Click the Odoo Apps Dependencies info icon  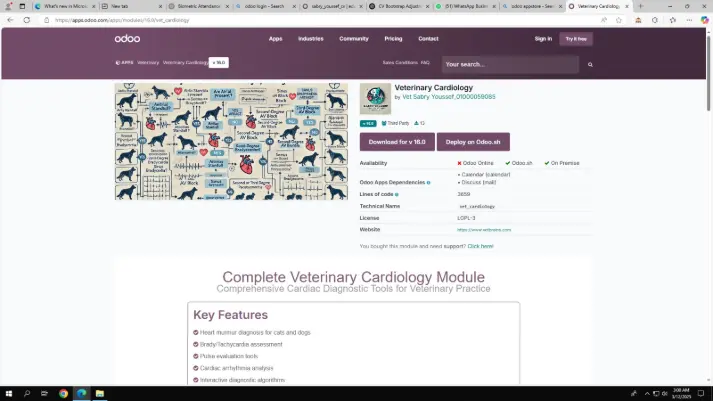(429, 182)
